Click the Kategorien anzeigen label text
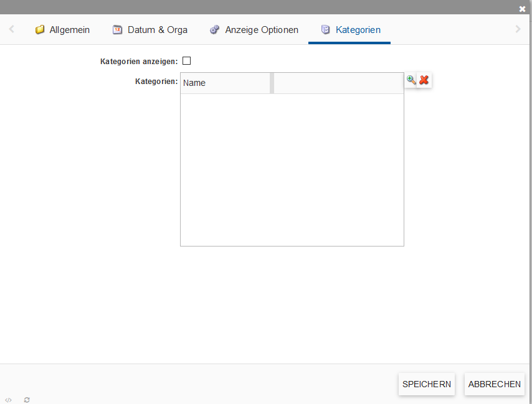 tap(138, 62)
